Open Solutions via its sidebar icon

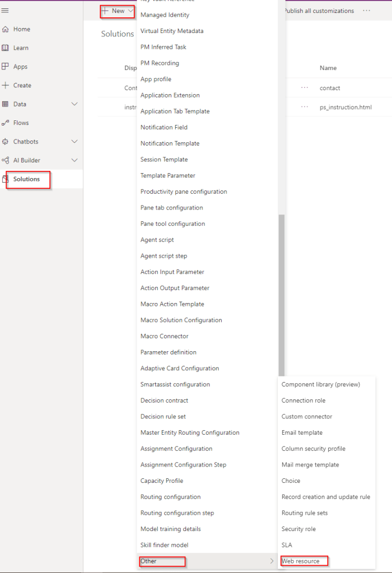6,179
